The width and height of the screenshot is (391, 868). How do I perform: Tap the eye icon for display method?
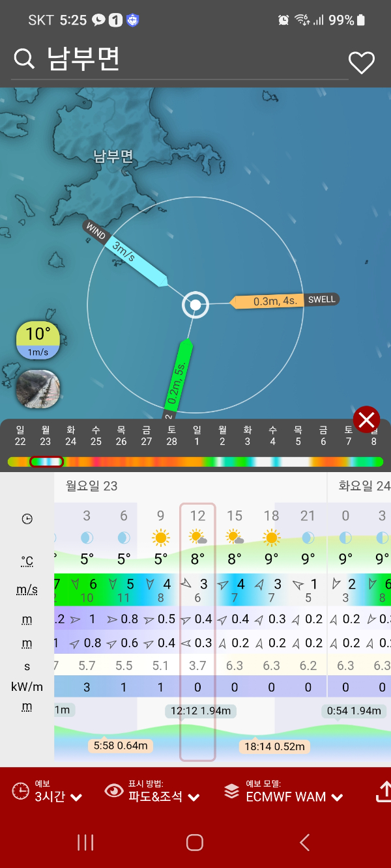click(x=114, y=791)
